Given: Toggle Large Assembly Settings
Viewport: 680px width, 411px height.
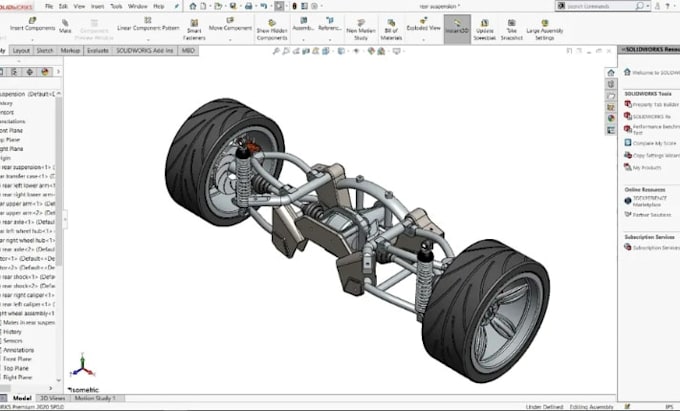Looking at the screenshot, I should pos(545,29).
